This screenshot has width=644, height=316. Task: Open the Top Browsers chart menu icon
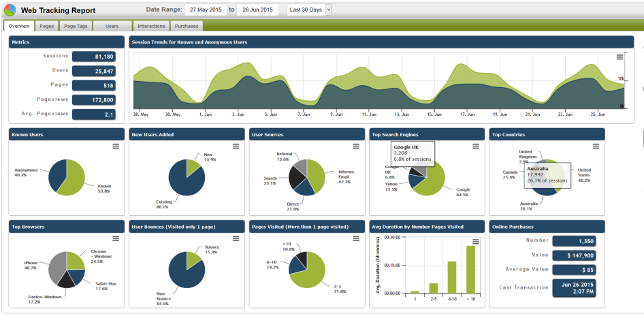tap(116, 238)
